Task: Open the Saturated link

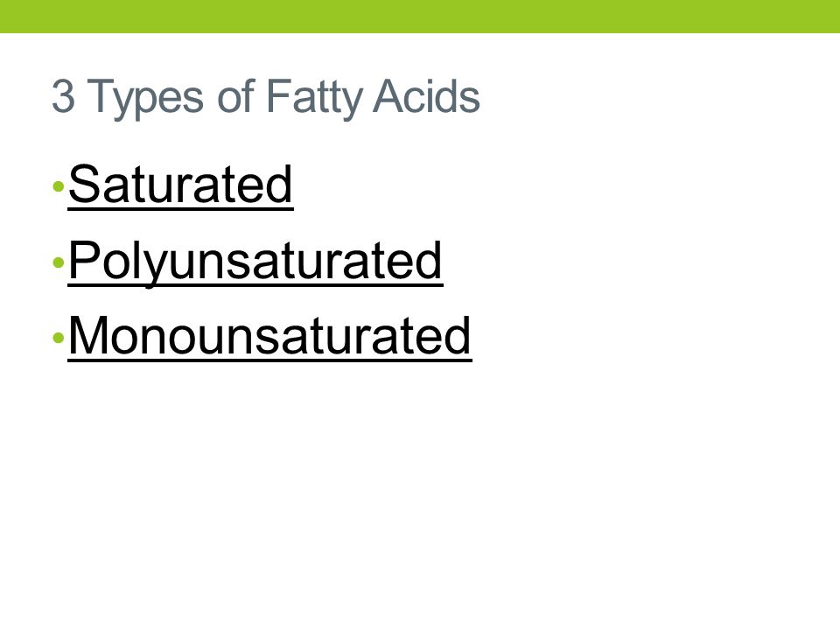Action: click(180, 185)
